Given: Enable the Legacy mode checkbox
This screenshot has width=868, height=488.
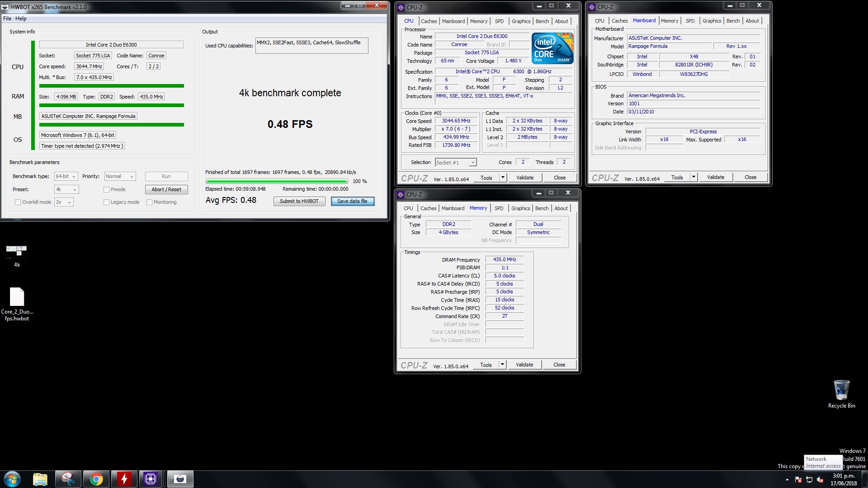Looking at the screenshot, I should coord(107,202).
